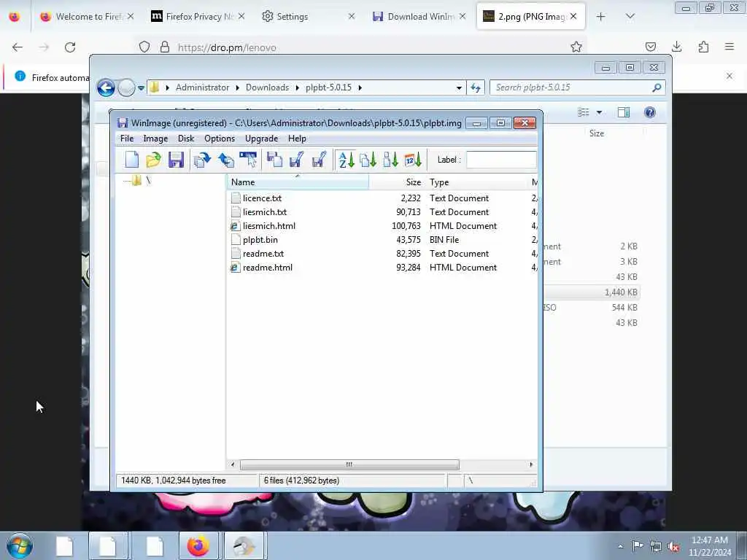Bookmark this page with the star icon
This screenshot has width=747, height=560.
point(576,47)
